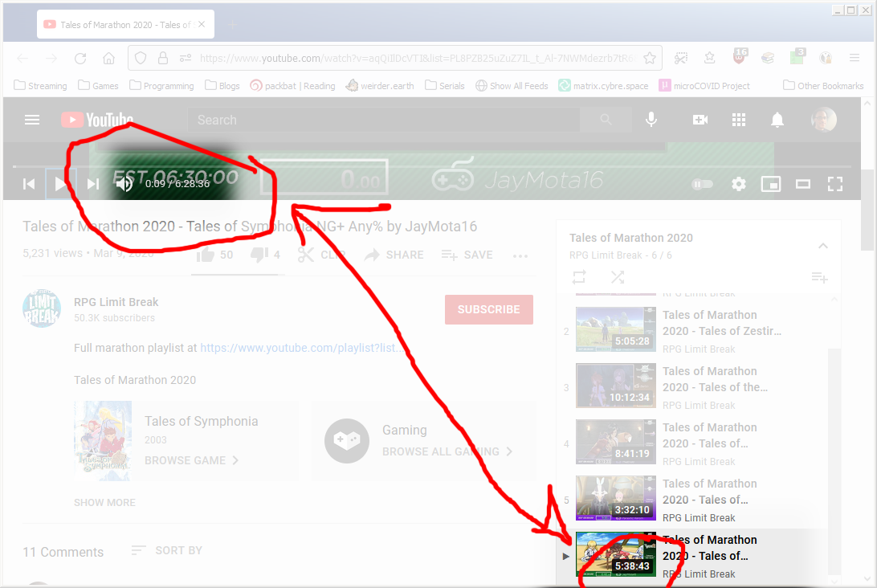This screenshot has height=588, width=877.
Task: Open the Create video camera icon
Action: [x=700, y=120]
